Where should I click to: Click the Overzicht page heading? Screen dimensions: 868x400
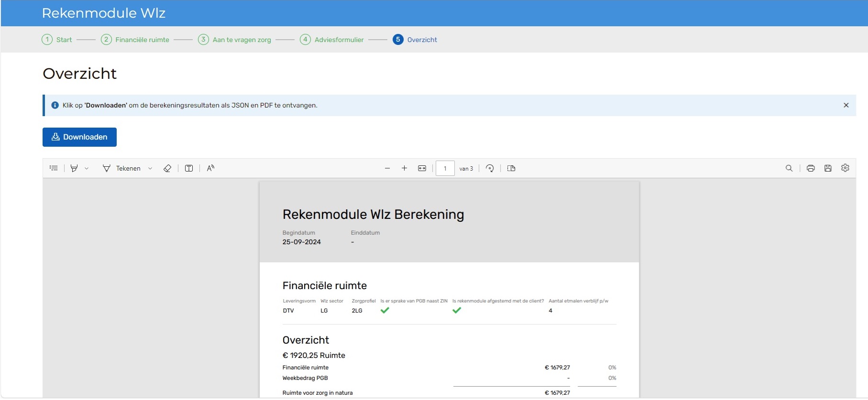pos(79,74)
